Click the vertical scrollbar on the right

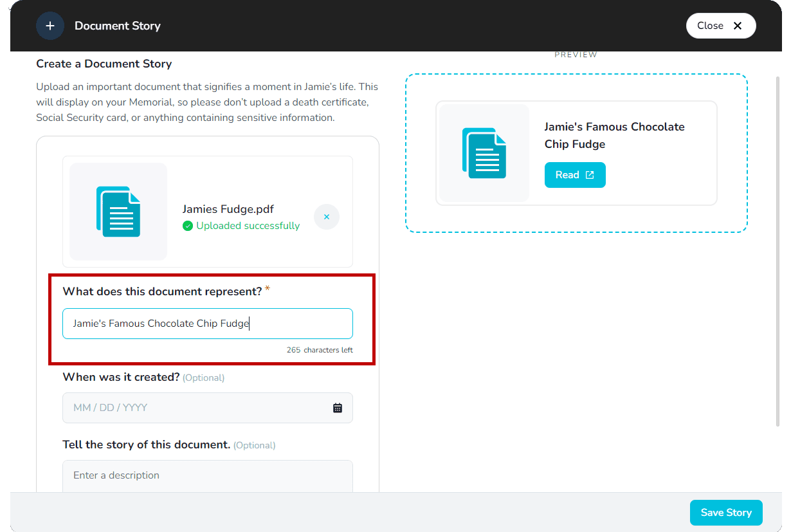click(778, 251)
